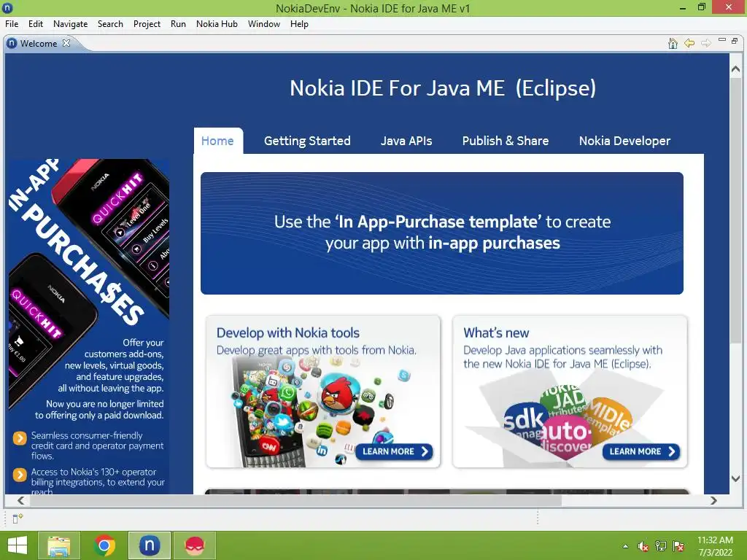747x560 pixels.
Task: Open the Search menu
Action: click(110, 24)
